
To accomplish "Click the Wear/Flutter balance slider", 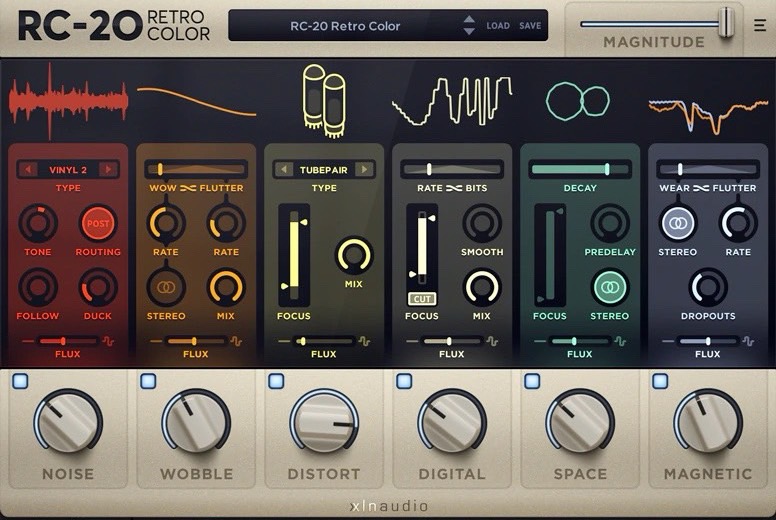I will coord(708,170).
